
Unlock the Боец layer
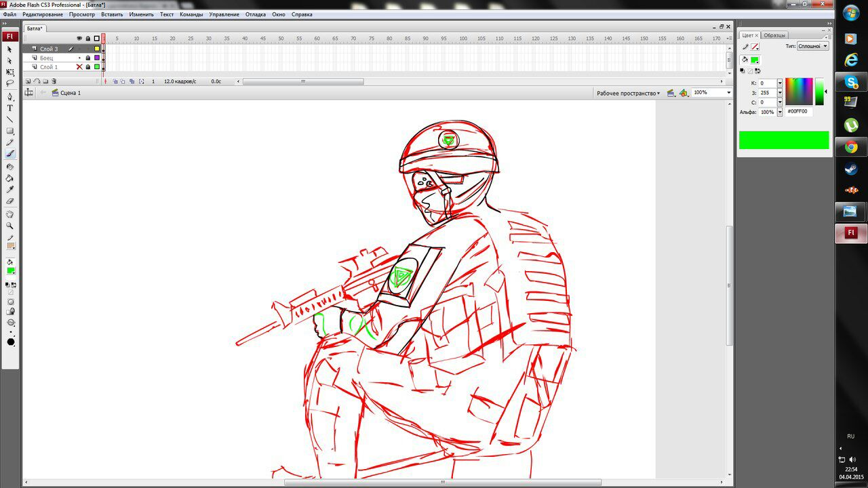[87, 58]
